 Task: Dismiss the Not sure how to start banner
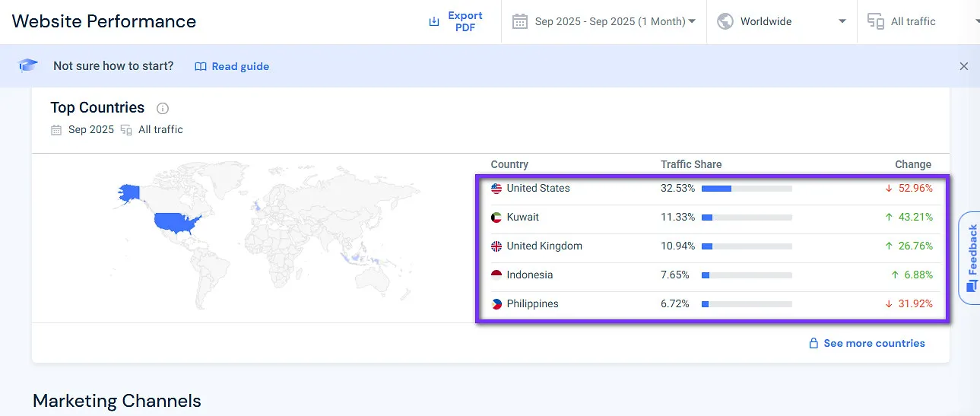click(x=963, y=66)
